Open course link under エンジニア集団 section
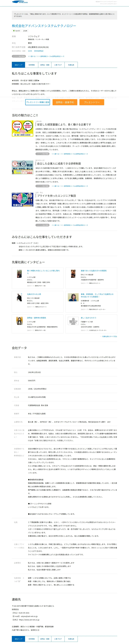Viewport: 129px width, 644px height. (x=70, y=225)
